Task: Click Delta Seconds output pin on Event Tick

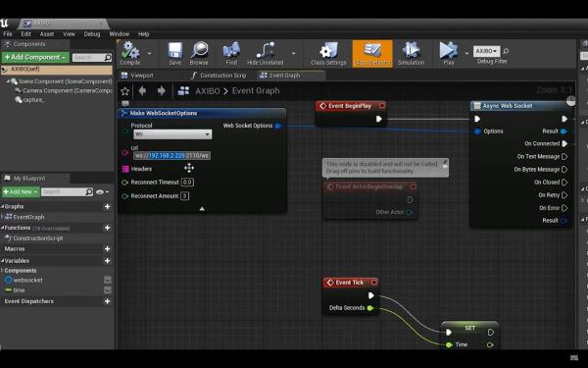Action: [370, 308]
